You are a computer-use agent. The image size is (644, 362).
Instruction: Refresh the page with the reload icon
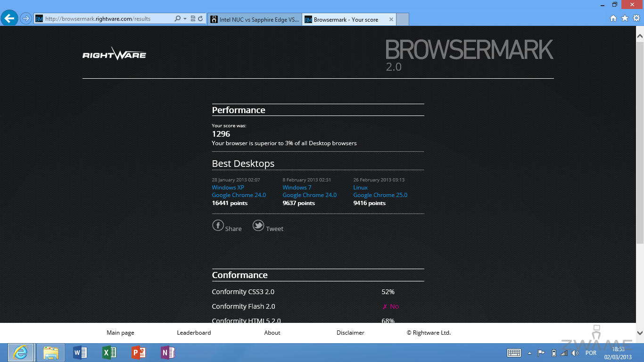pos(201,19)
